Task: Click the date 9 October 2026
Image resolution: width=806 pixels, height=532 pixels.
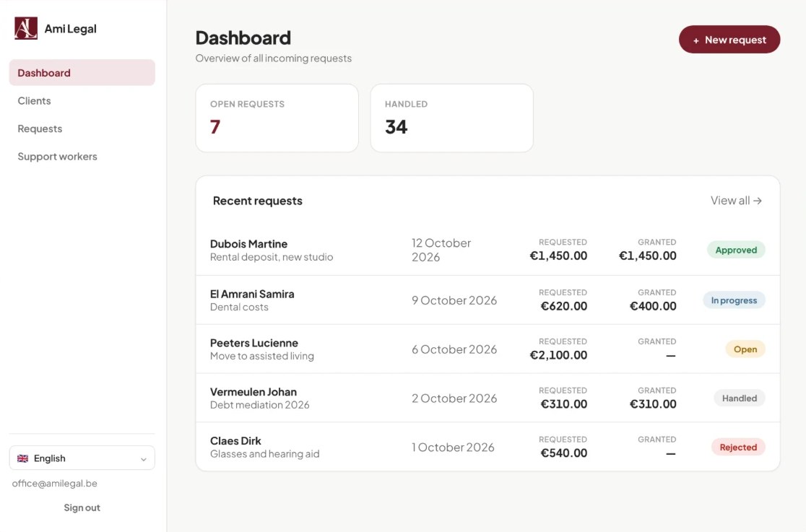Action: pyautogui.click(x=454, y=300)
